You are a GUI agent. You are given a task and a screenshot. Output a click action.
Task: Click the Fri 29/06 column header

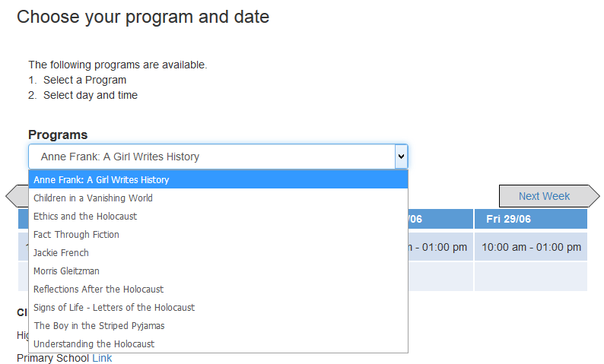tap(531, 219)
